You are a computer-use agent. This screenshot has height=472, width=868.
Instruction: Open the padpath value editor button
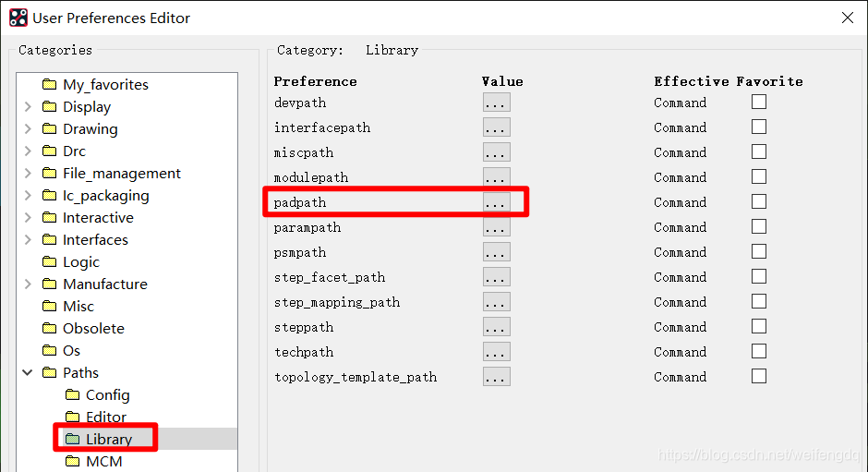click(x=496, y=202)
